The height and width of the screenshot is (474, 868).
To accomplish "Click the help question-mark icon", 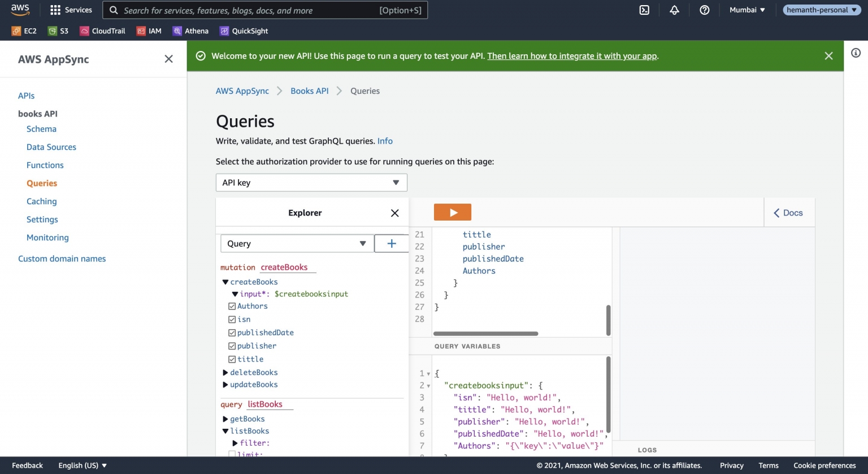I will tap(704, 10).
